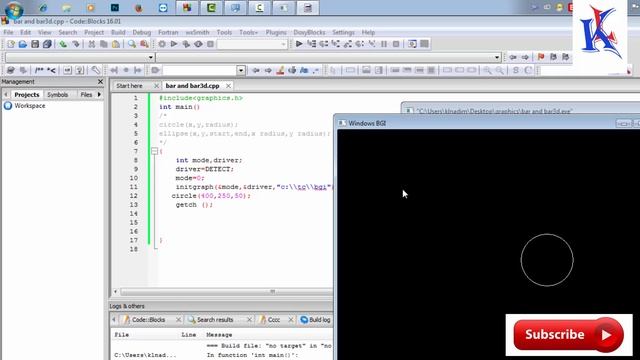Redo with the grey arrow icon
Image resolution: width=640 pixels, height=360 pixels.
click(x=76, y=44)
